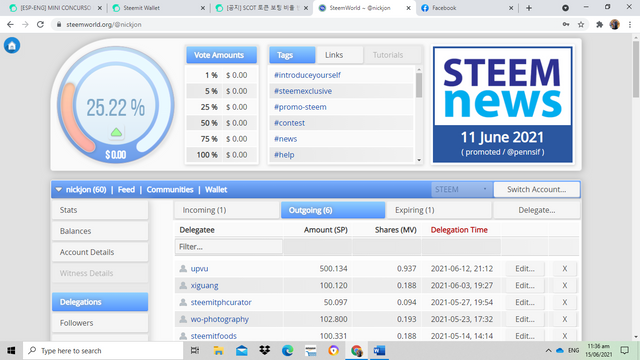Image resolution: width=640 pixels, height=360 pixels.
Task: Open OneDrive cloud tray icon
Action: [x=560, y=351]
